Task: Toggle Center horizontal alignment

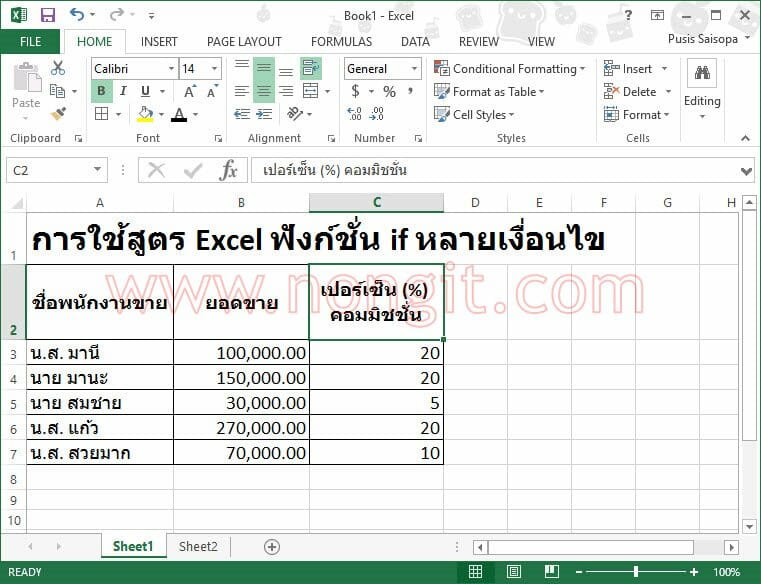Action: pyautogui.click(x=264, y=91)
